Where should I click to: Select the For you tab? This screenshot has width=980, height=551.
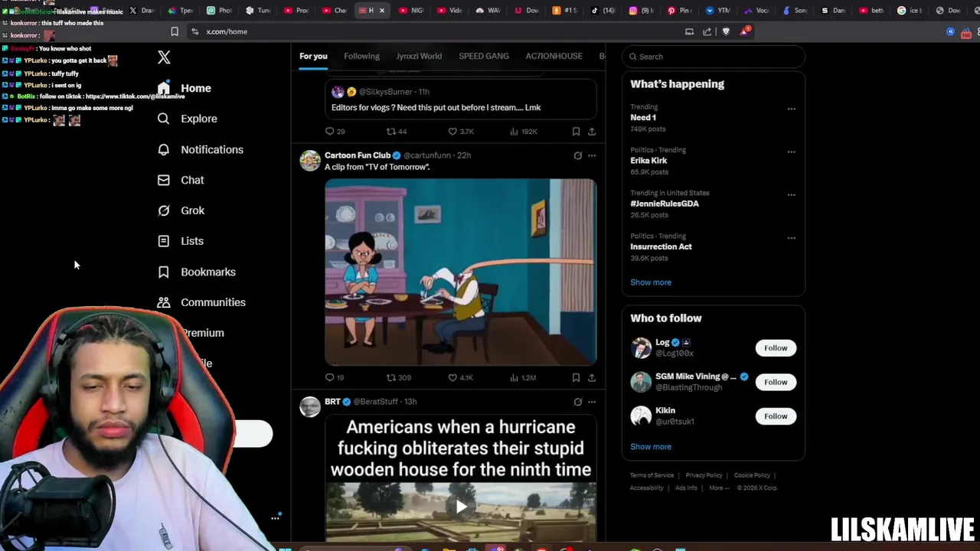click(313, 56)
